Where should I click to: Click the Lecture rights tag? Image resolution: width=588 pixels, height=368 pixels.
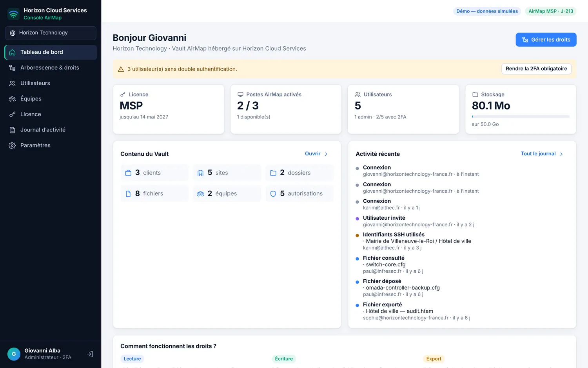click(x=132, y=359)
